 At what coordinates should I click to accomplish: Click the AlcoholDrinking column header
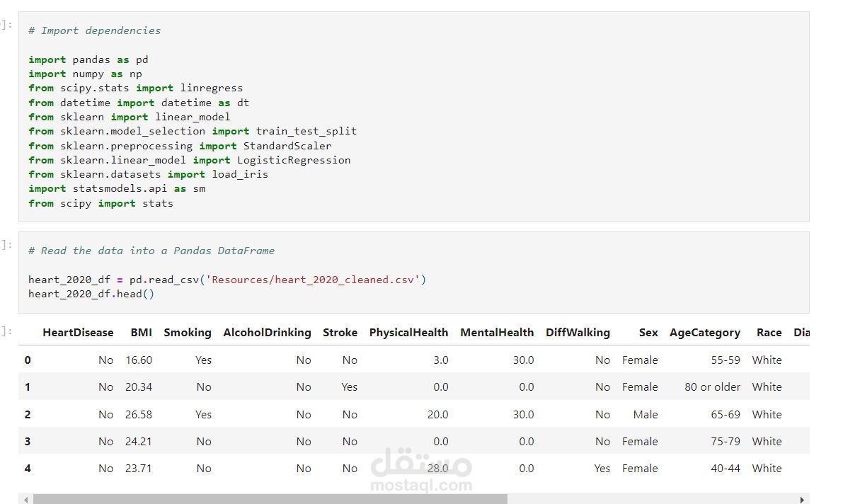(x=268, y=333)
